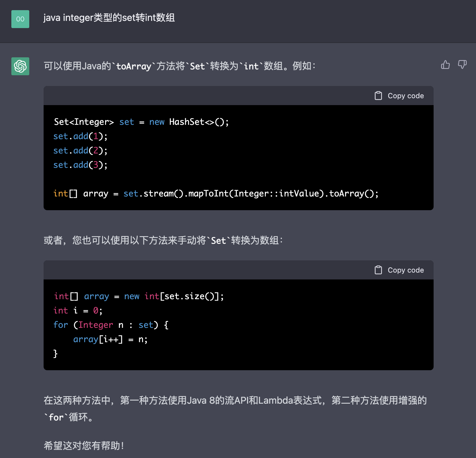Click the inline code word 'for' before 循环
This screenshot has height=458, width=476.
56,417
